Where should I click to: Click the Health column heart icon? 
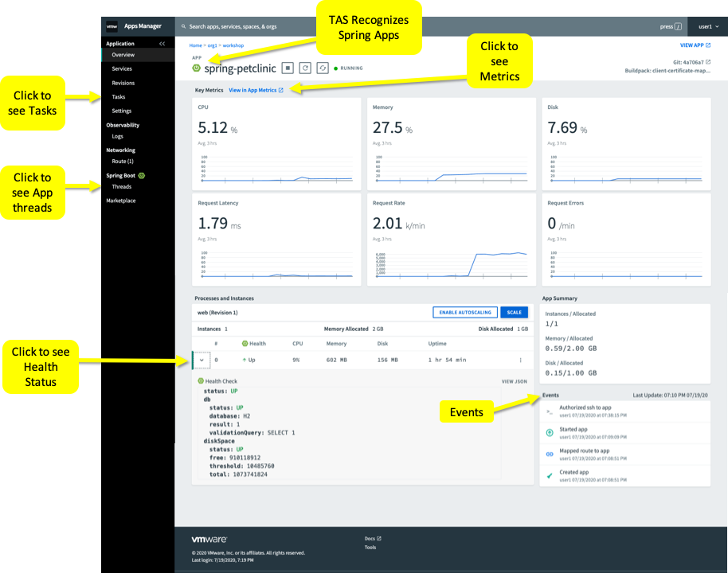[245, 343]
